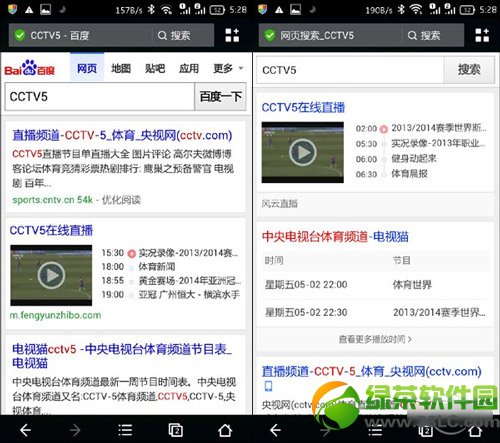Tap the tab grid icon in left browser

click(x=232, y=35)
